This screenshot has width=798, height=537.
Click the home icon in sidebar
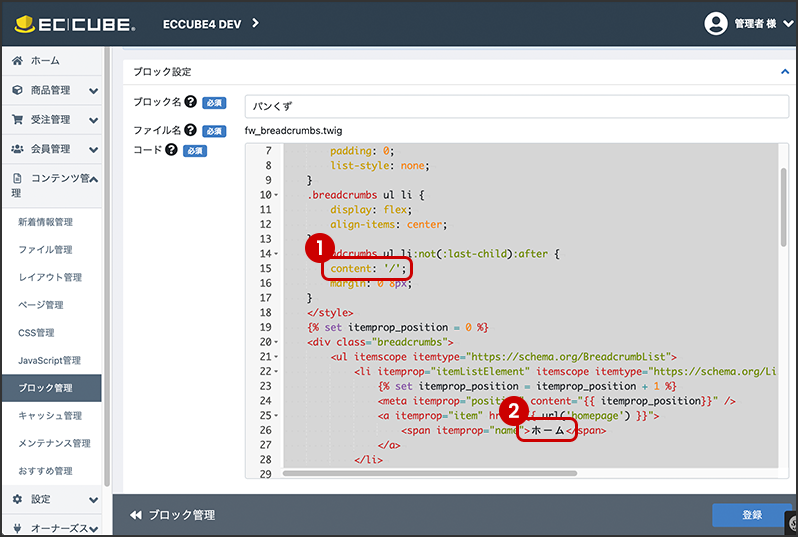click(18, 61)
